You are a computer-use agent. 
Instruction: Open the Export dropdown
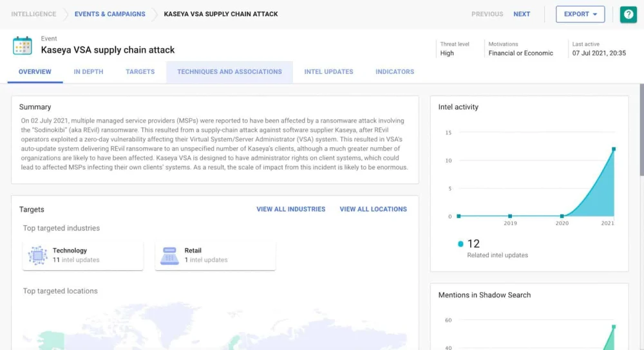pyautogui.click(x=580, y=14)
